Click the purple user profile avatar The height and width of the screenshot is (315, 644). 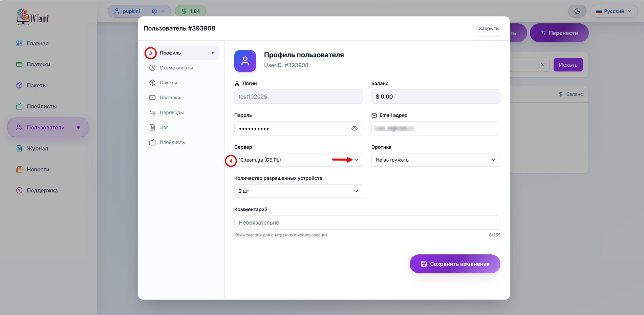coord(245,61)
